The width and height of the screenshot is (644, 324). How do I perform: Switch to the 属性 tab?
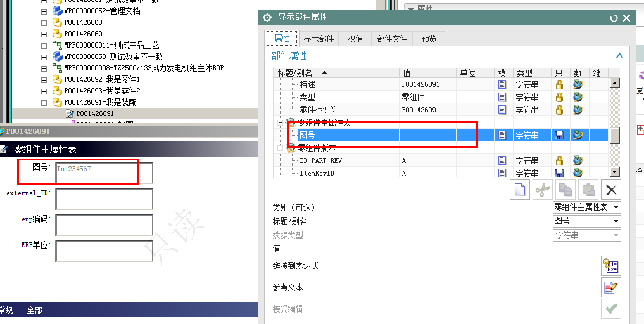coord(282,38)
